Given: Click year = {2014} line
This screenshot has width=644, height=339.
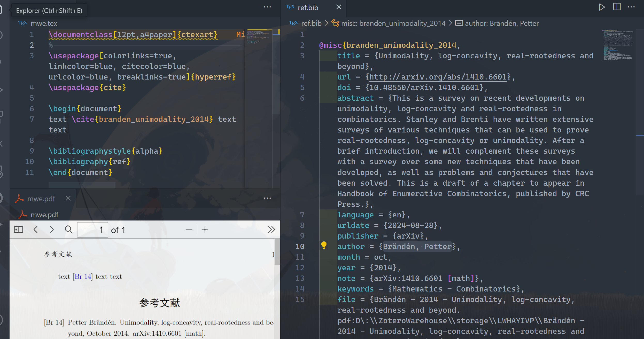Looking at the screenshot, I should [x=369, y=268].
